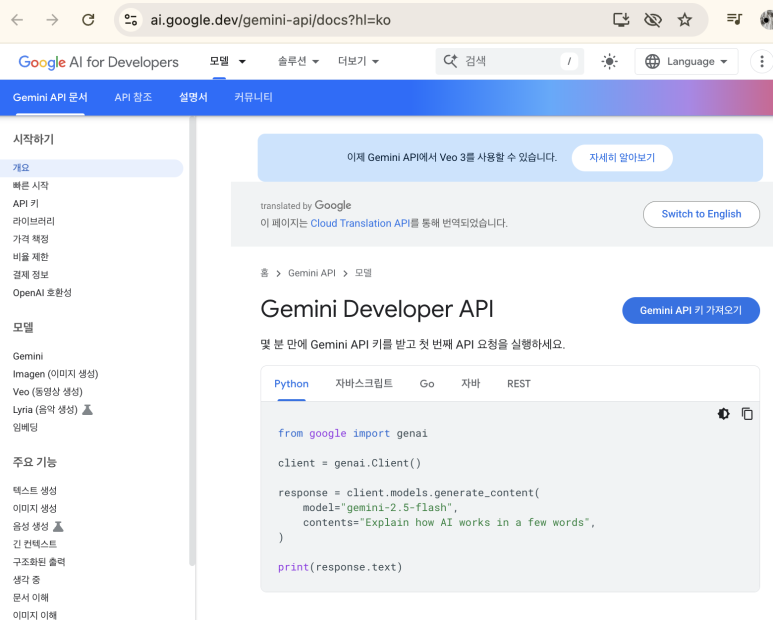Open 문서 이해 in the sidebar
Viewport: 773px width, 620px height.
31,597
